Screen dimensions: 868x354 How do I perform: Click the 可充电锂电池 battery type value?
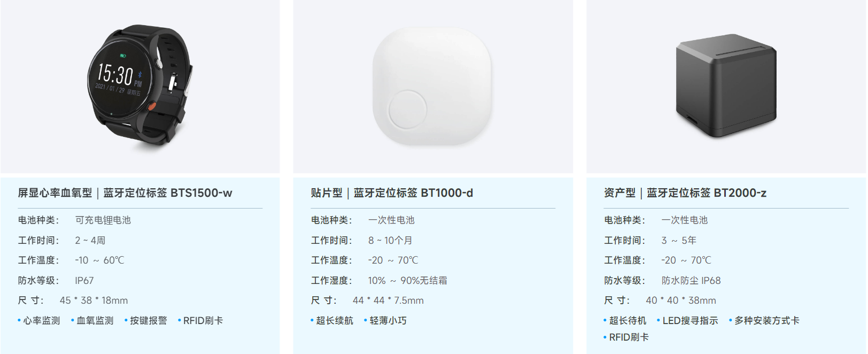tap(103, 220)
